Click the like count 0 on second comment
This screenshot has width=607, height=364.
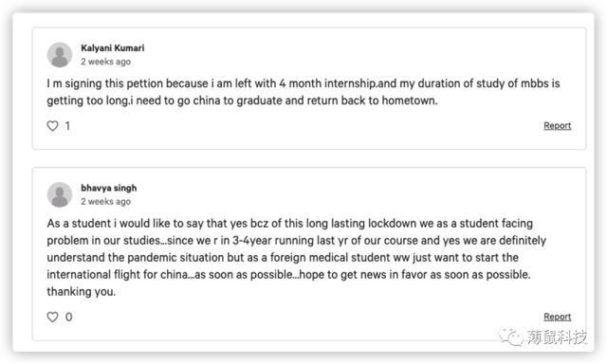pos(68,317)
